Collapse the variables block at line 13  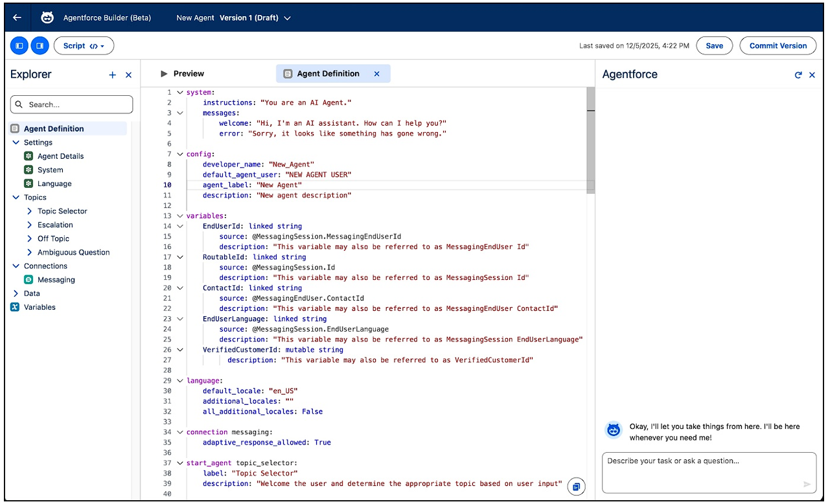click(x=180, y=216)
